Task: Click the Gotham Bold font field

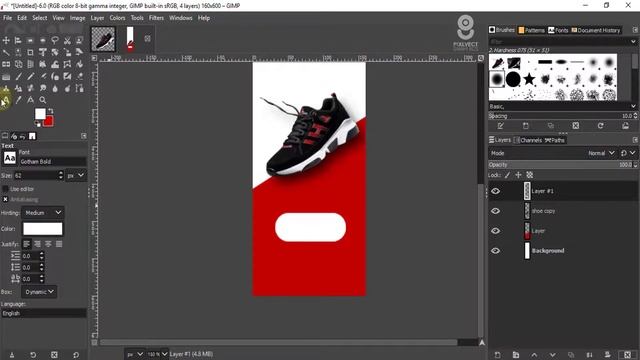Action: coord(52,162)
